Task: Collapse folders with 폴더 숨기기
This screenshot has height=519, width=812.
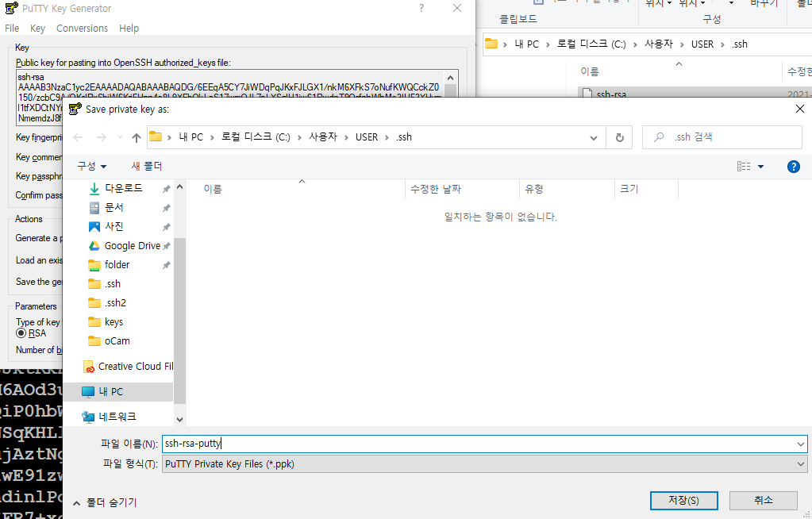Action: pos(105,502)
